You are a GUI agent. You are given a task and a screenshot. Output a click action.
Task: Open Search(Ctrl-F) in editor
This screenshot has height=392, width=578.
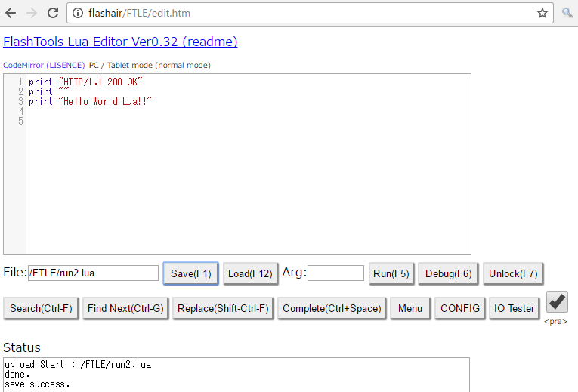click(41, 308)
